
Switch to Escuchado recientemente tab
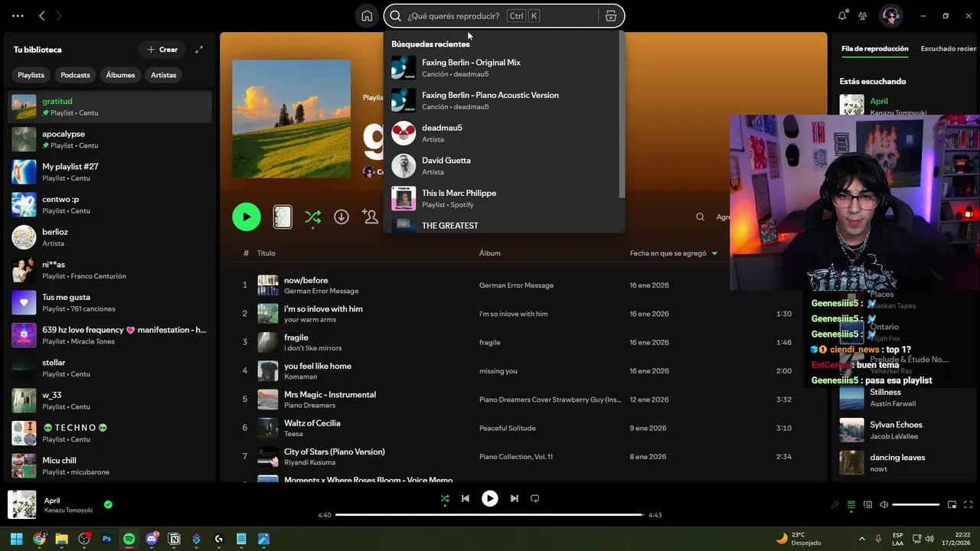coord(949,49)
